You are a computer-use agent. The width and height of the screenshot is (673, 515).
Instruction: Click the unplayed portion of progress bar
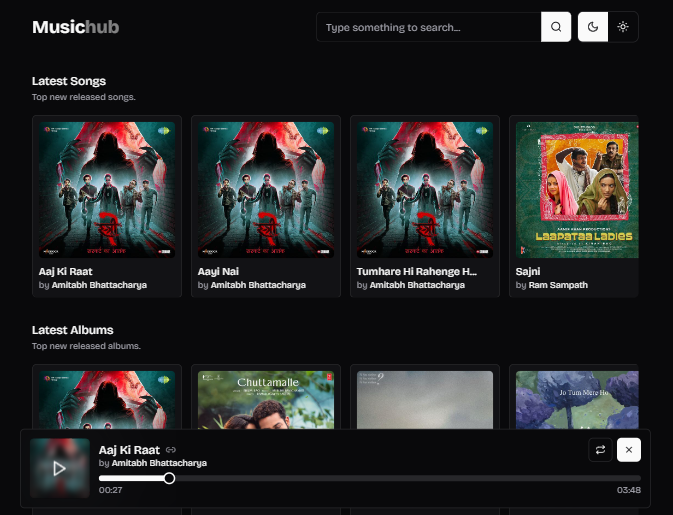click(x=408, y=478)
